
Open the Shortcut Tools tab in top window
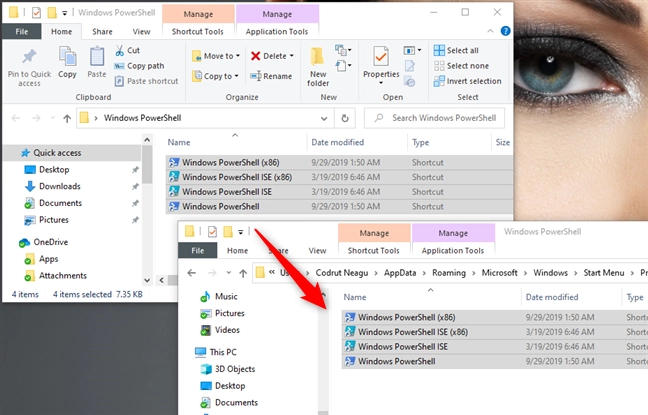[198, 31]
